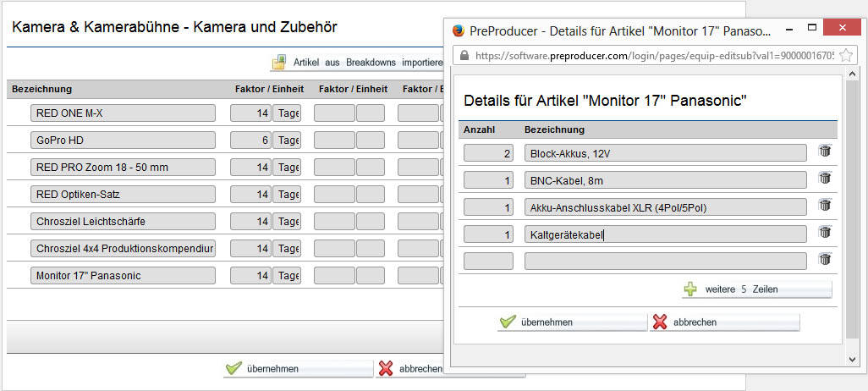Click Bezeichnung column header in main window
Screen dimensions: 868x391
click(42, 89)
